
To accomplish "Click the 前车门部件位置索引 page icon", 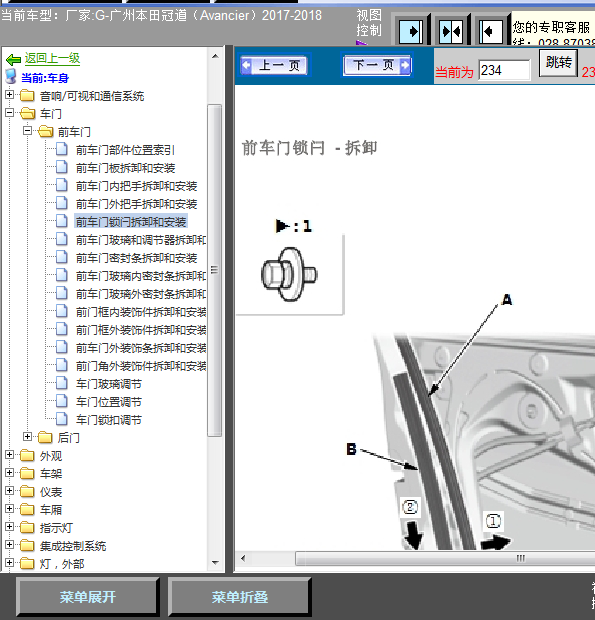I will click(x=62, y=149).
